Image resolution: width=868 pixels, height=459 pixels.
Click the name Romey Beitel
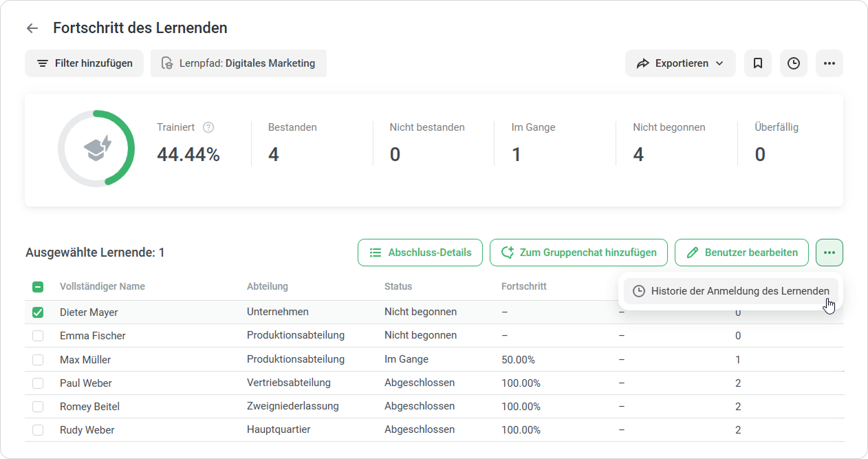pos(90,407)
